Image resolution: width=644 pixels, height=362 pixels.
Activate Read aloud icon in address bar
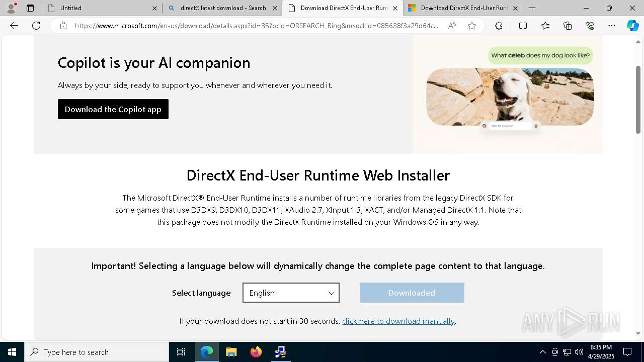[x=452, y=26]
